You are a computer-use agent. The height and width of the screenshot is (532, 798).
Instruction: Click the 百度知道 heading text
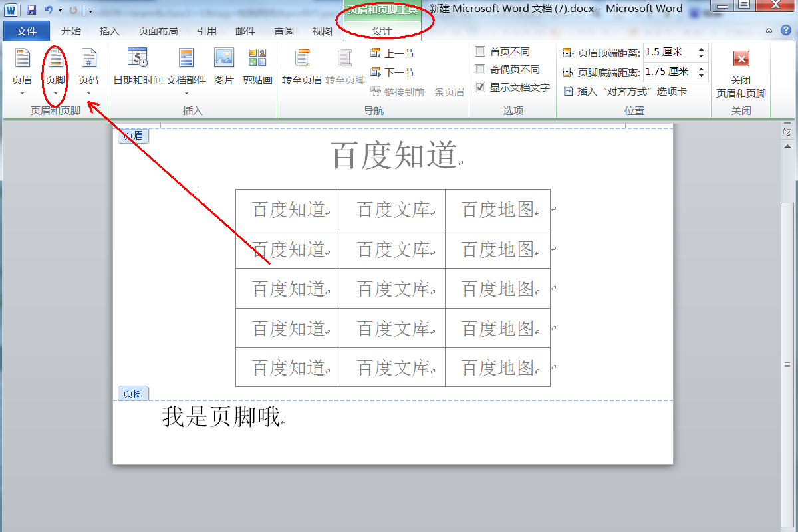point(394,155)
